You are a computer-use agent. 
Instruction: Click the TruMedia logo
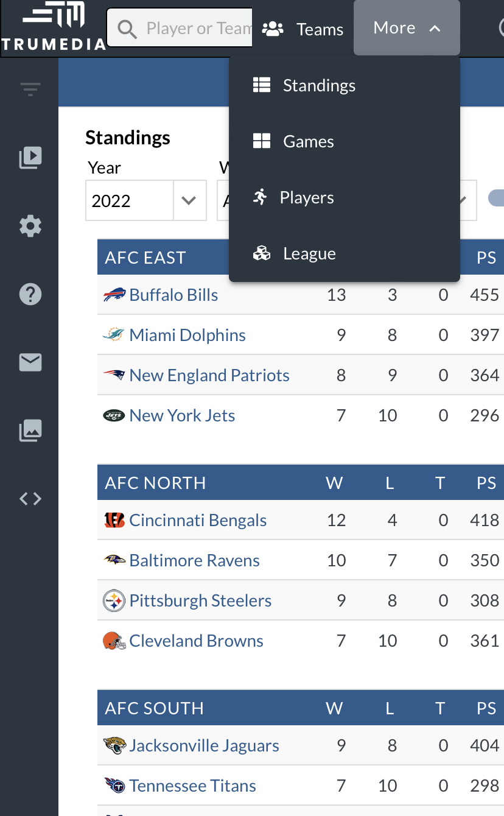pos(53,28)
